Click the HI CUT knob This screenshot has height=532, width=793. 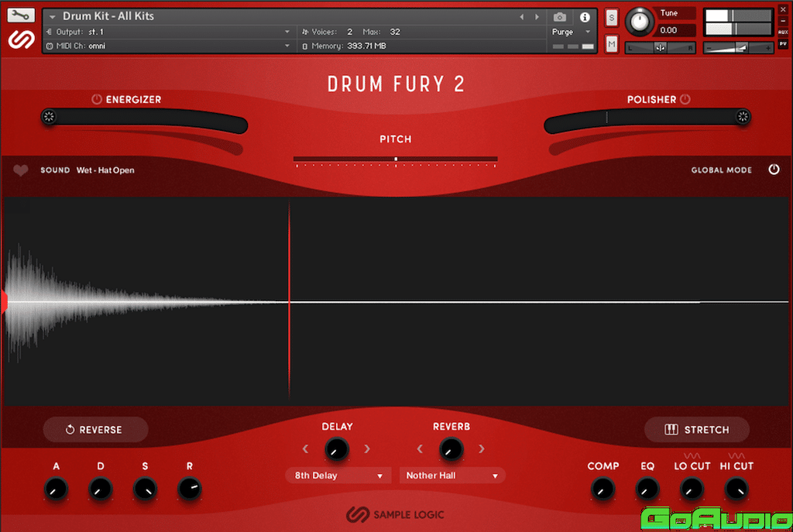(736, 489)
